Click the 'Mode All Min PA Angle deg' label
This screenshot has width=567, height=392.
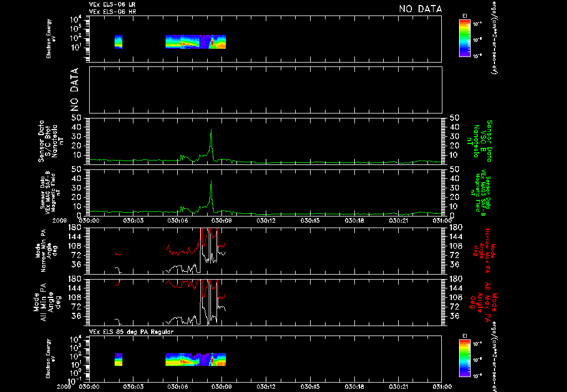[47, 302]
